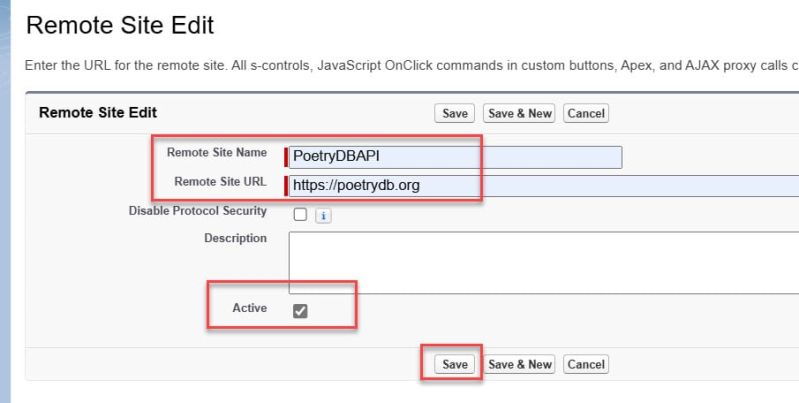Screen dimensions: 799x403
Task: Click the bottom Save button
Action: [455, 364]
